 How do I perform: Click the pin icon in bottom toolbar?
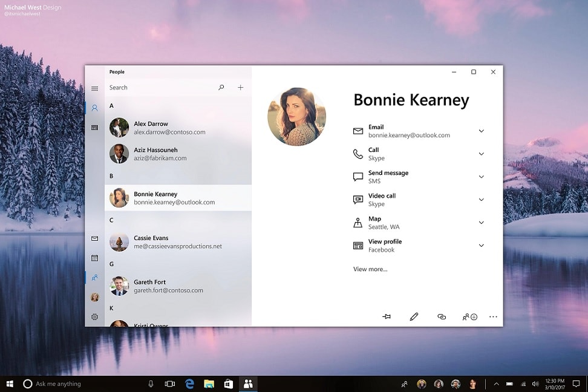[x=386, y=316]
